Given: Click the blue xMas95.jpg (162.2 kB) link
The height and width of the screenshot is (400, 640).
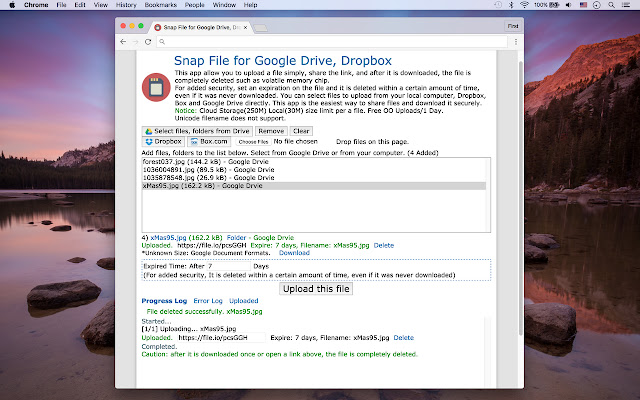Looking at the screenshot, I should [x=187, y=238].
